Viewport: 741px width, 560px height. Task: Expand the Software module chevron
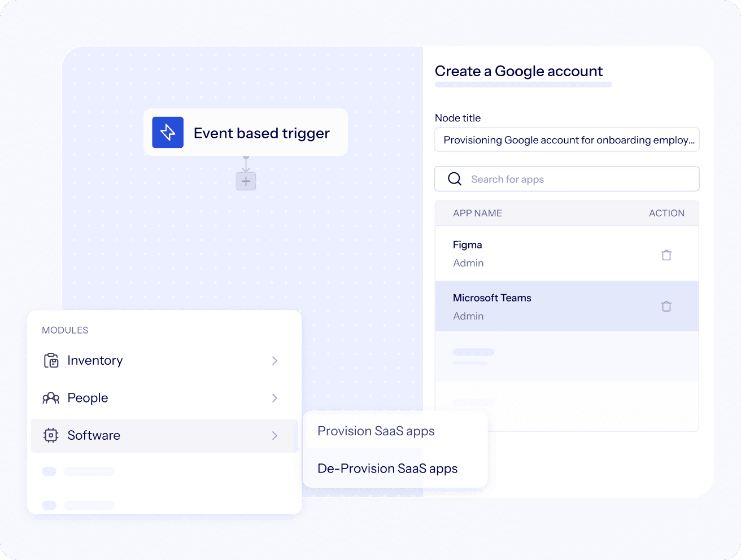274,436
